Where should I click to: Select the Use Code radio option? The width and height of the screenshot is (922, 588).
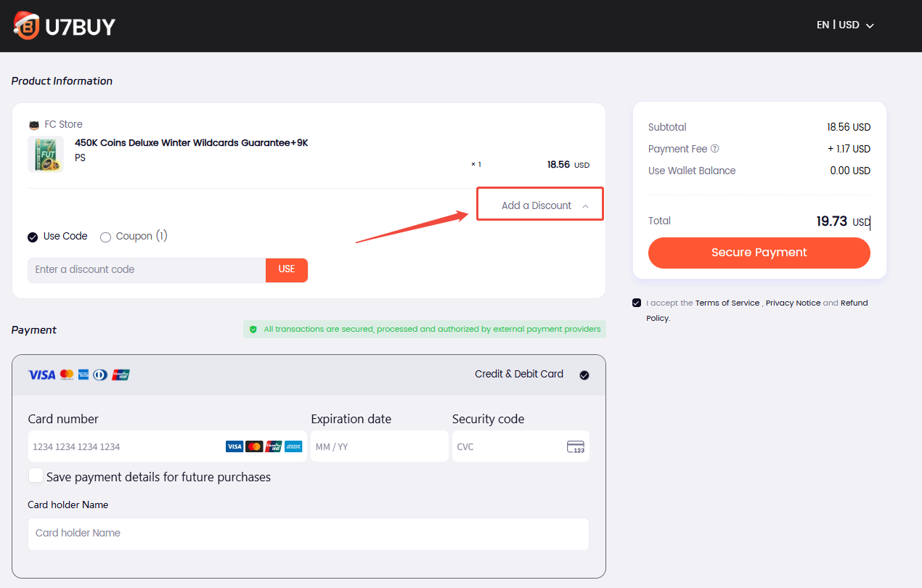tap(33, 237)
